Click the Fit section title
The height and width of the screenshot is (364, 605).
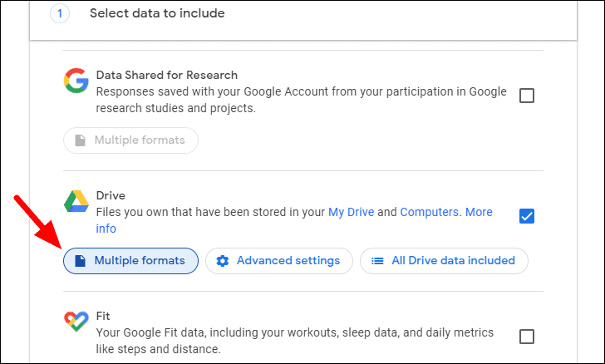coord(103,317)
